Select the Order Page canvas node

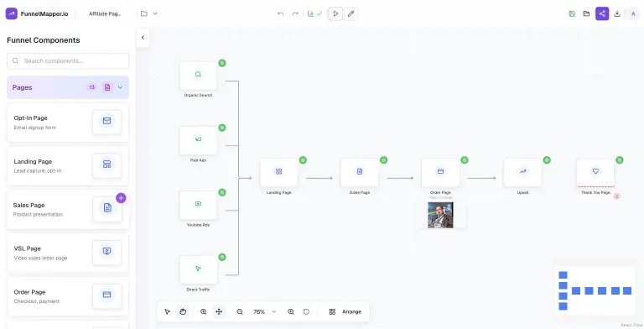[x=440, y=172]
